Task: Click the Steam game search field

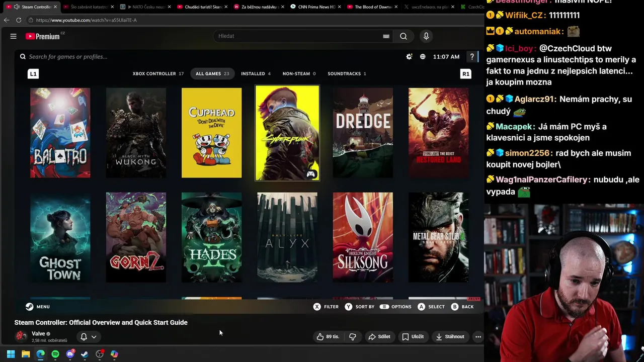Action: (x=68, y=57)
